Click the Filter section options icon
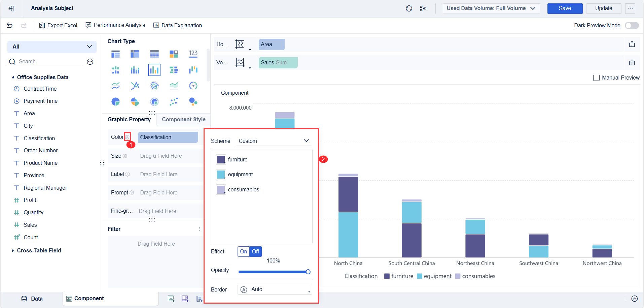This screenshot has height=308, width=644. (200, 229)
